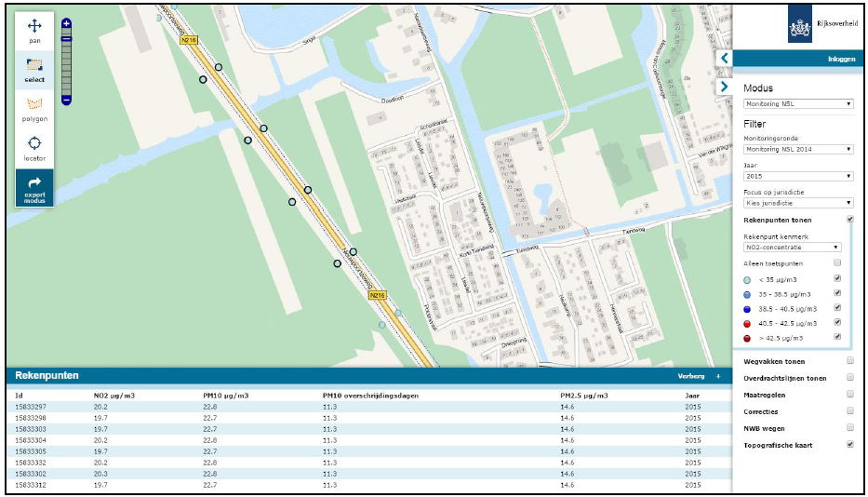
Task: Click the upper N216 road sign on map
Action: click(189, 40)
